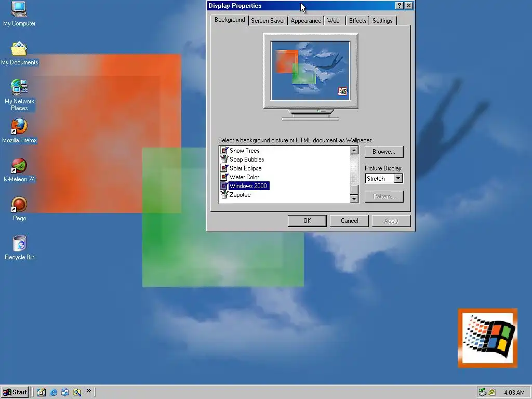
Task: Switch to the Effects tab
Action: point(357,21)
